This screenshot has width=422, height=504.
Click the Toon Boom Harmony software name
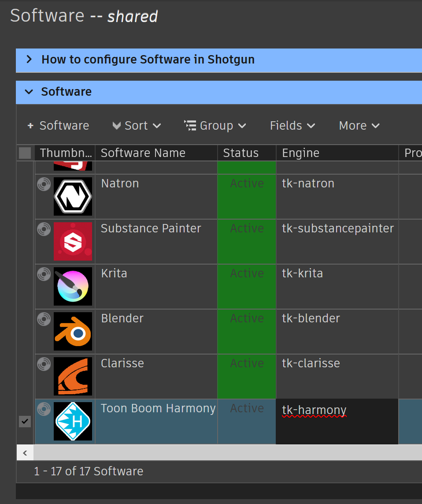[x=158, y=409]
